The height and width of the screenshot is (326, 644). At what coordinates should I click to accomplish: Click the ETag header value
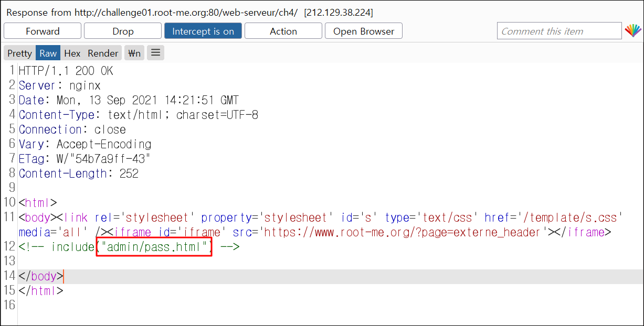tap(104, 159)
